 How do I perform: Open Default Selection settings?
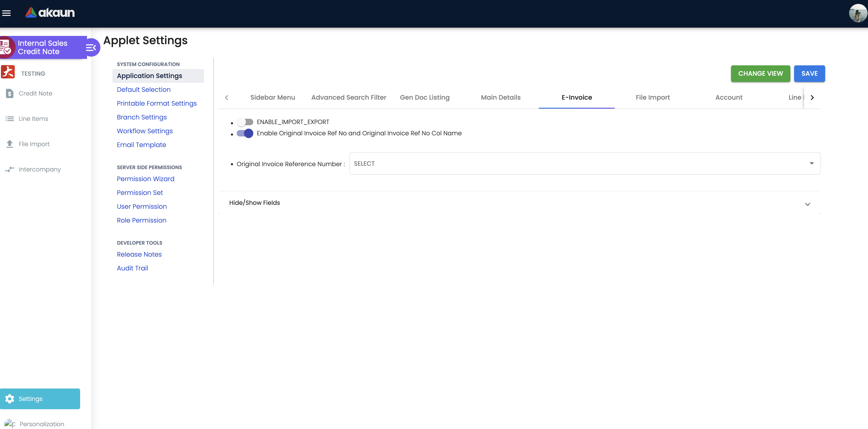coord(143,90)
